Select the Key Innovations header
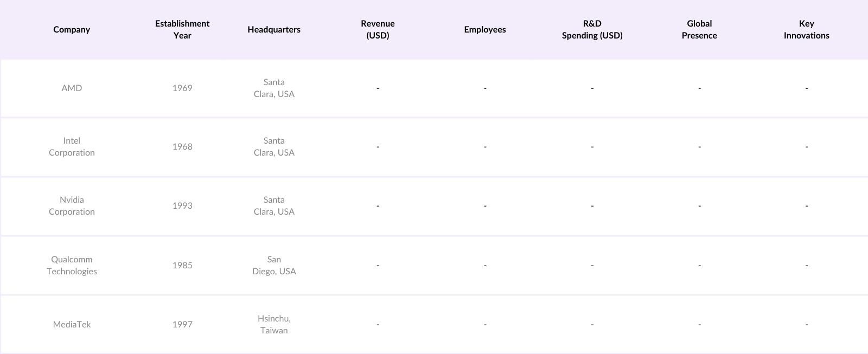Image resolution: width=868 pixels, height=354 pixels. coord(806,29)
